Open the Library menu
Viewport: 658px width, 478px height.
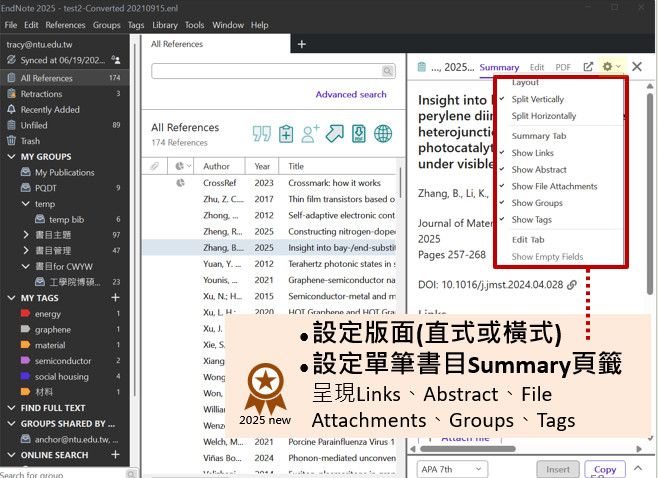click(165, 25)
